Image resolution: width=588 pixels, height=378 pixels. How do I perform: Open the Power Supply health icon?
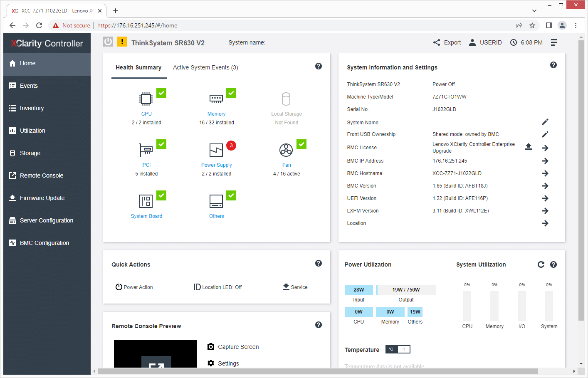coord(216,150)
